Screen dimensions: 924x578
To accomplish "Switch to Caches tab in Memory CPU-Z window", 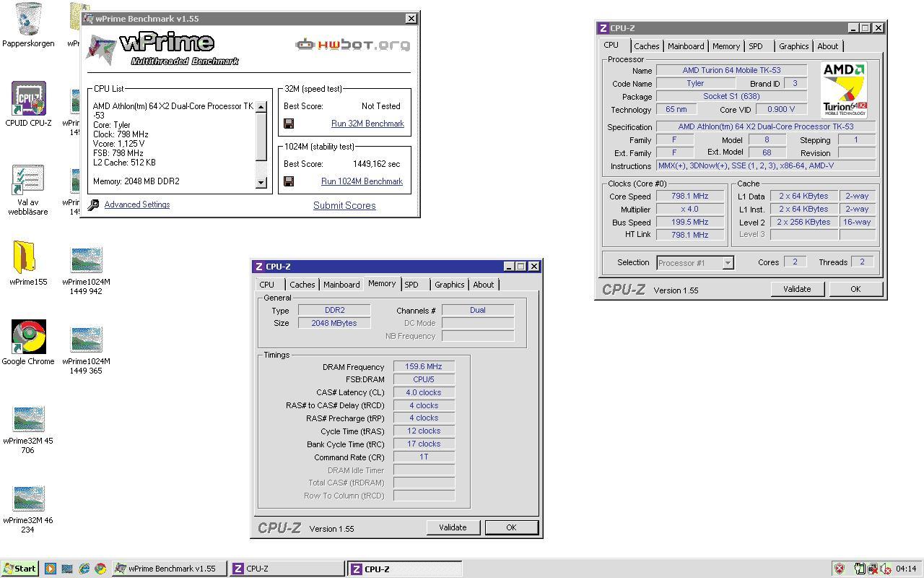I will coord(302,285).
